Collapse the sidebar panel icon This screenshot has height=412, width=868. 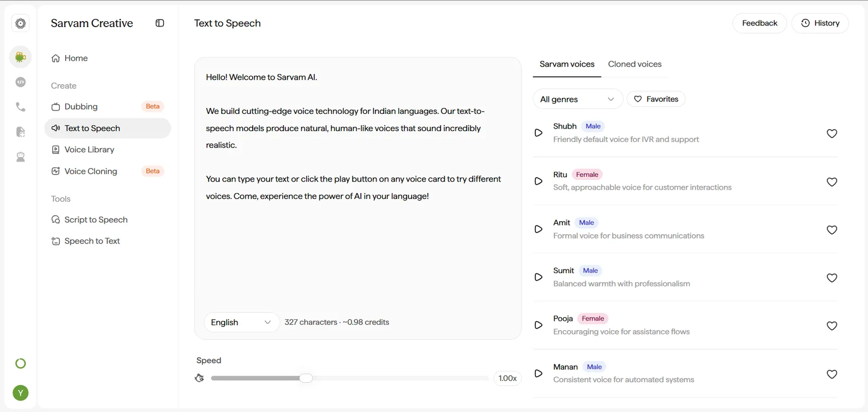[x=159, y=23]
